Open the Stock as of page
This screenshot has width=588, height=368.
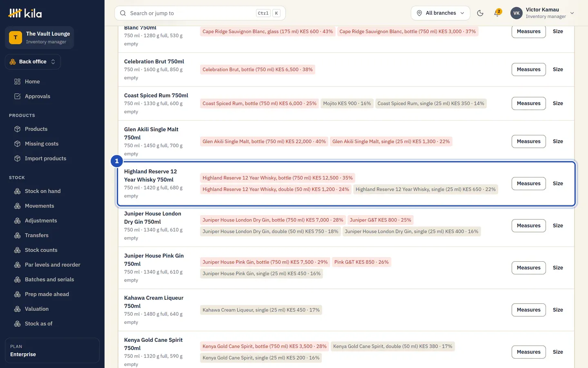[38, 323]
